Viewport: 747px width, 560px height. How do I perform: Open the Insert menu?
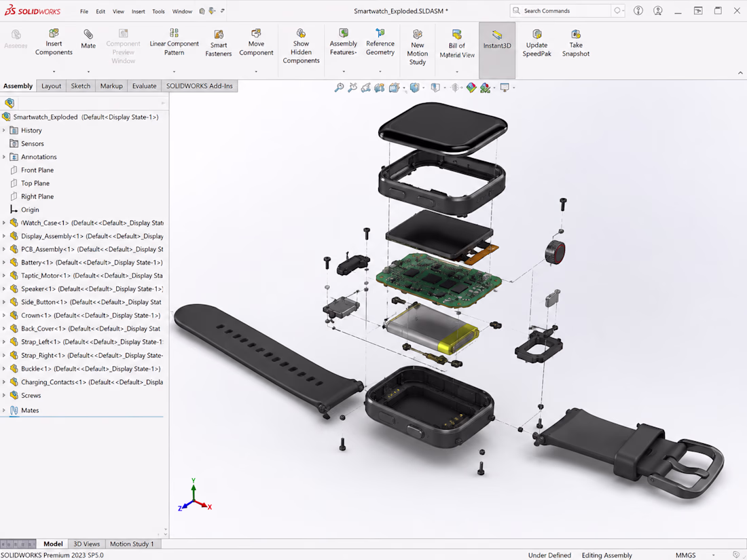coord(138,11)
